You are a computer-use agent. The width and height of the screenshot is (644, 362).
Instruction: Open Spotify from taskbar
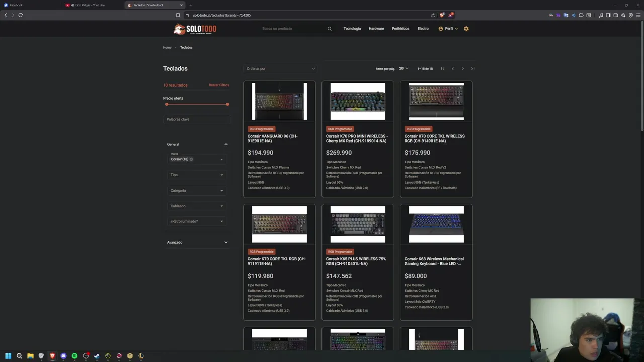pos(74,356)
